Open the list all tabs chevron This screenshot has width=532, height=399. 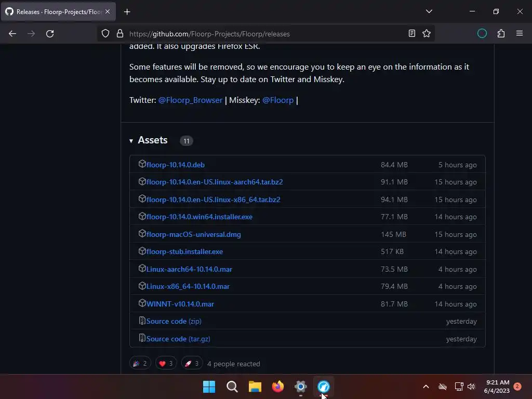(x=429, y=11)
